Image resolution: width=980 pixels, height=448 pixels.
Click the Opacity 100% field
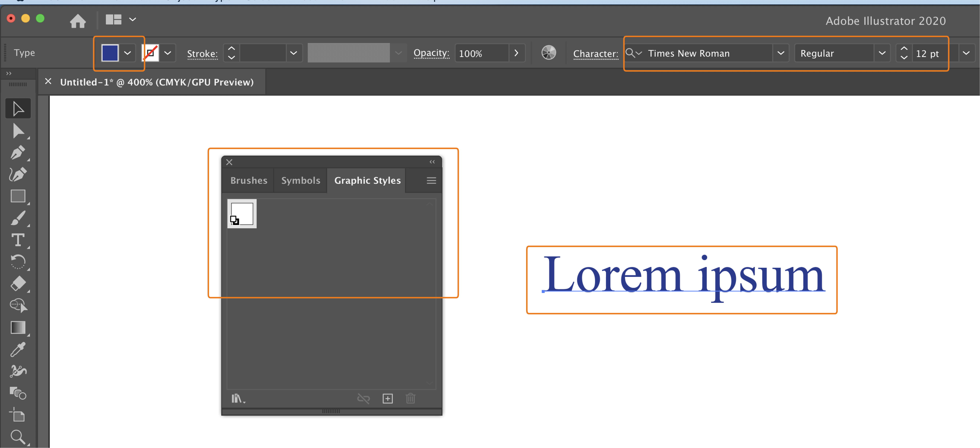(482, 53)
